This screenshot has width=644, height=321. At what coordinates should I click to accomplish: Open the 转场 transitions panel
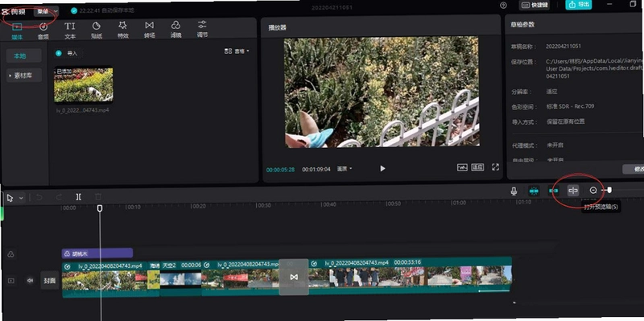pos(150,30)
